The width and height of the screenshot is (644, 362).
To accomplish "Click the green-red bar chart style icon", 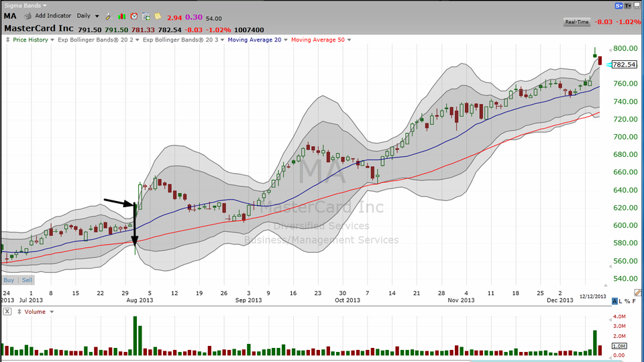I will tap(121, 16).
